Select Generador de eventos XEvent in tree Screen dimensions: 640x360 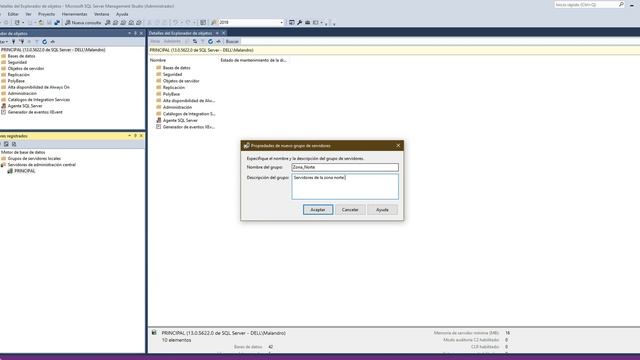click(x=35, y=112)
